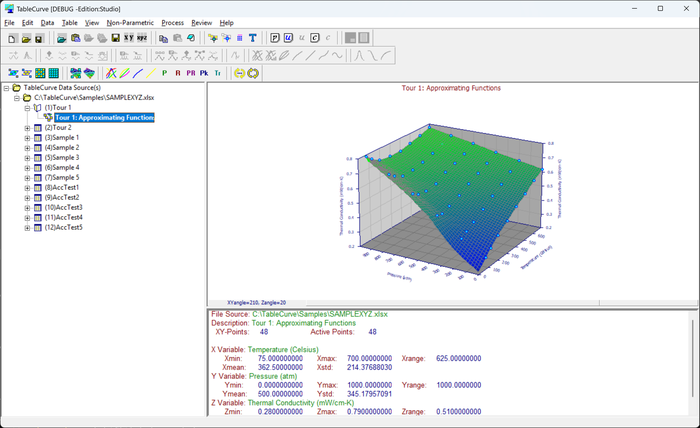Collapse the (1)Tour 1 node
The image size is (700, 428).
pyautogui.click(x=27, y=108)
